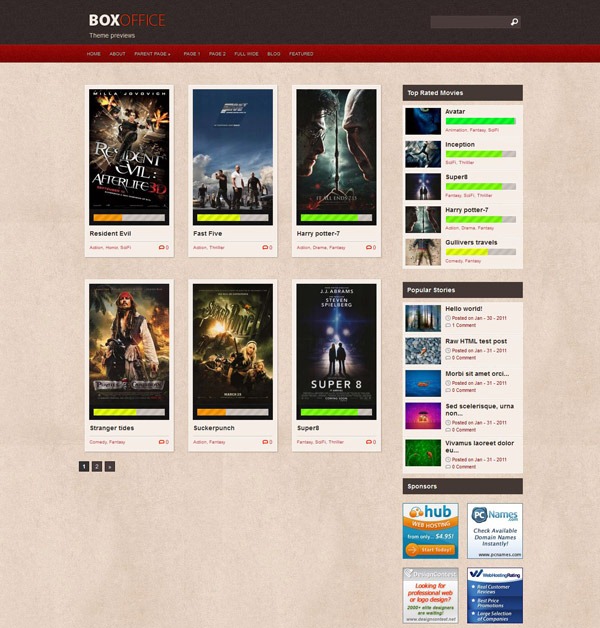The width and height of the screenshot is (600, 628).
Task: Click Stranger tides comment bubble icon
Action: [x=161, y=442]
